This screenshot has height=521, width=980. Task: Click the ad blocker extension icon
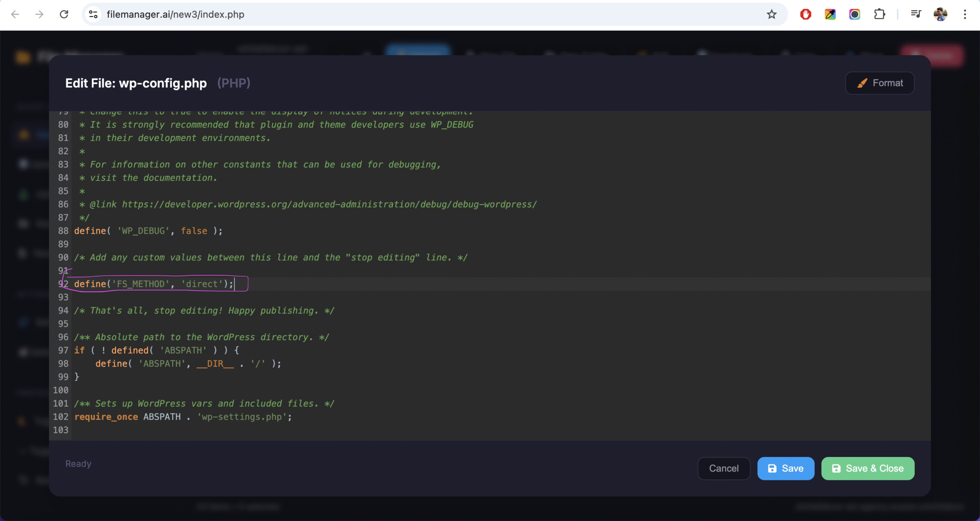[805, 14]
